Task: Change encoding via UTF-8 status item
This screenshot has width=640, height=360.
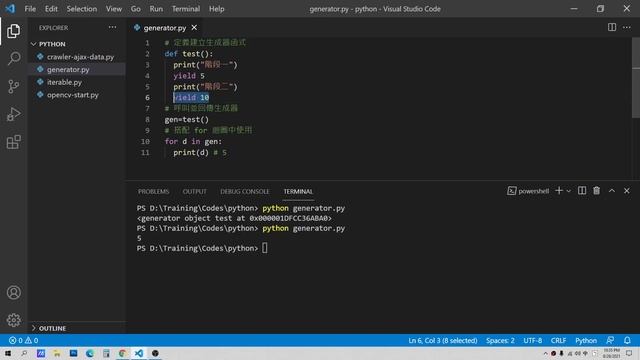Action: click(x=533, y=340)
